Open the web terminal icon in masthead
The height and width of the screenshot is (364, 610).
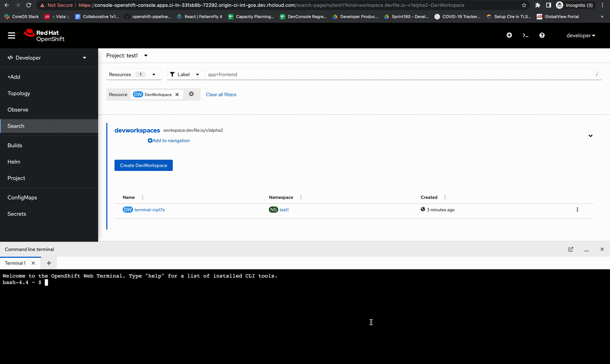tap(525, 35)
